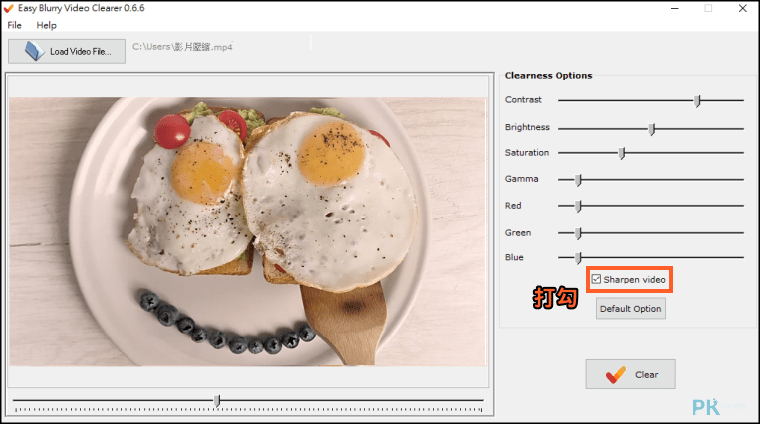Click the Contrast label

(523, 99)
